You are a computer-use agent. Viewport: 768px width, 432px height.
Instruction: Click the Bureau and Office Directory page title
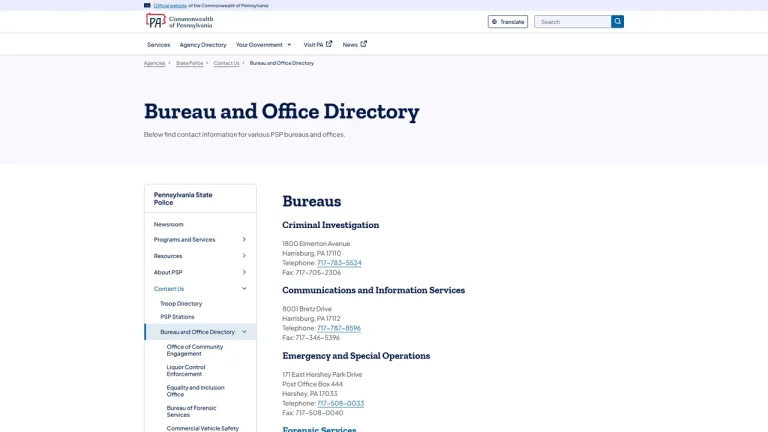tap(282, 112)
